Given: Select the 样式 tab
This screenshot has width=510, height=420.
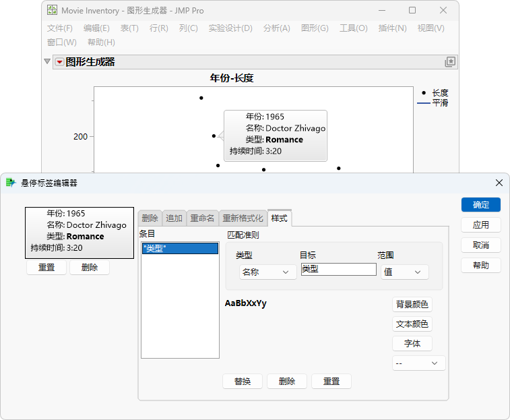Looking at the screenshot, I should (280, 218).
